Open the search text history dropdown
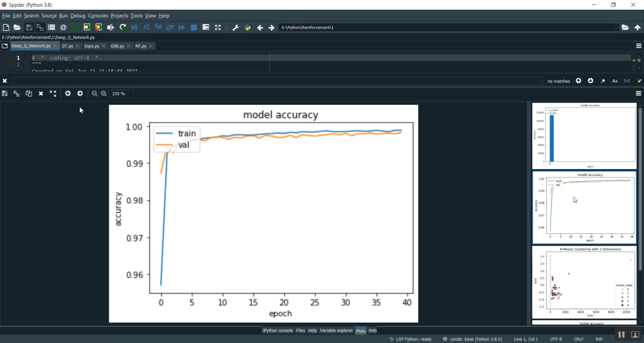This screenshot has width=644, height=343. click(541, 81)
